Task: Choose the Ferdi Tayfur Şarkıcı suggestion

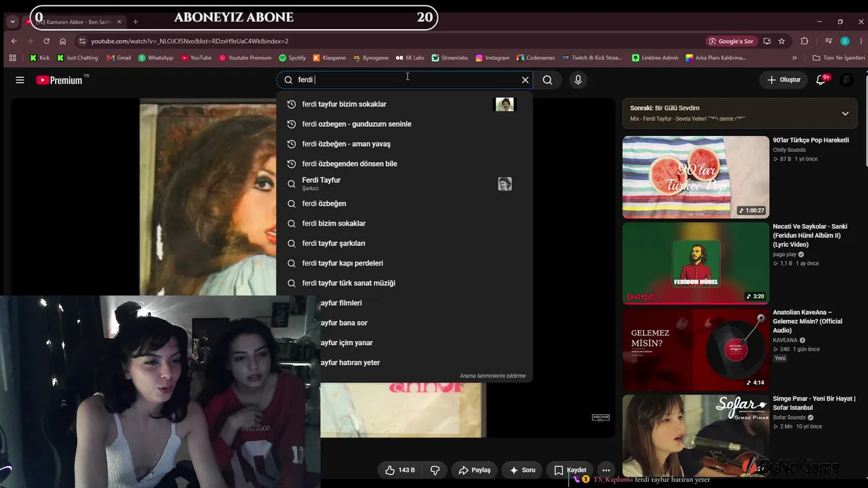Action: [404, 184]
